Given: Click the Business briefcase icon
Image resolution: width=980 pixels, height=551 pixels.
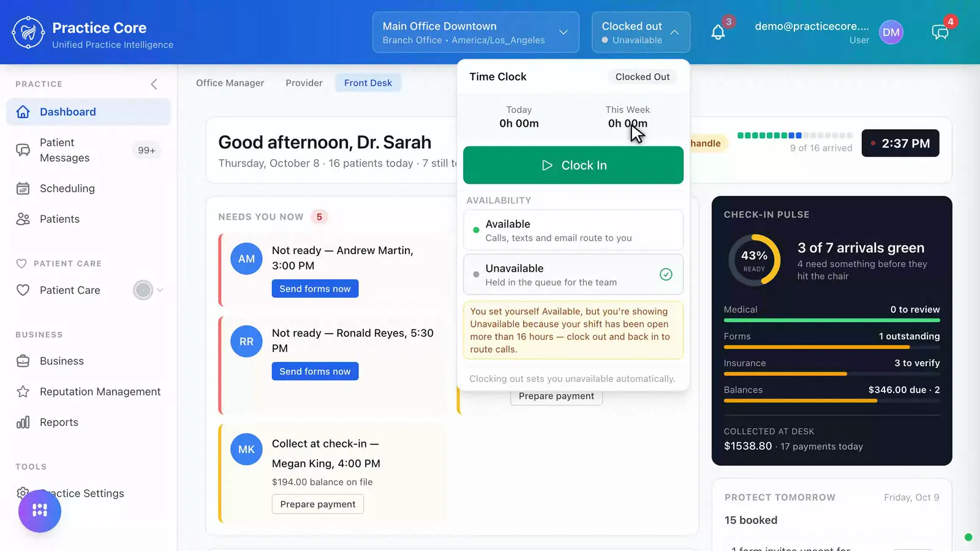Looking at the screenshot, I should coord(23,361).
